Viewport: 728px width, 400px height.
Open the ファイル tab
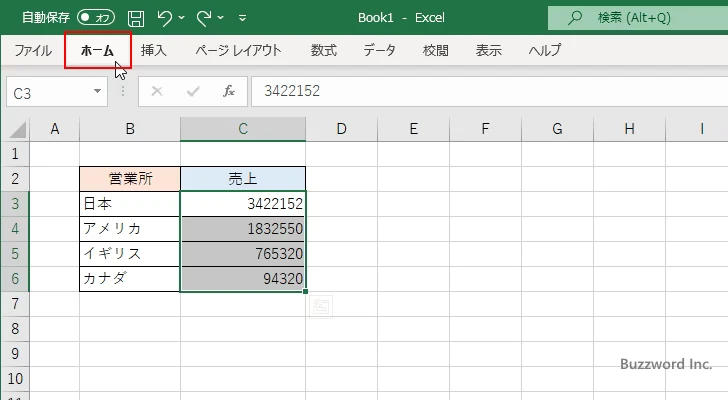coord(33,50)
